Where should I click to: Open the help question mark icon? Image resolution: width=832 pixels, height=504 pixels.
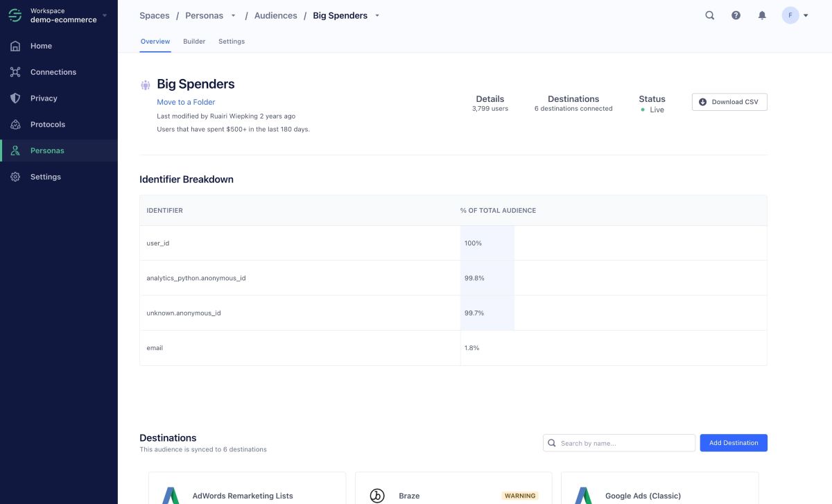point(736,15)
